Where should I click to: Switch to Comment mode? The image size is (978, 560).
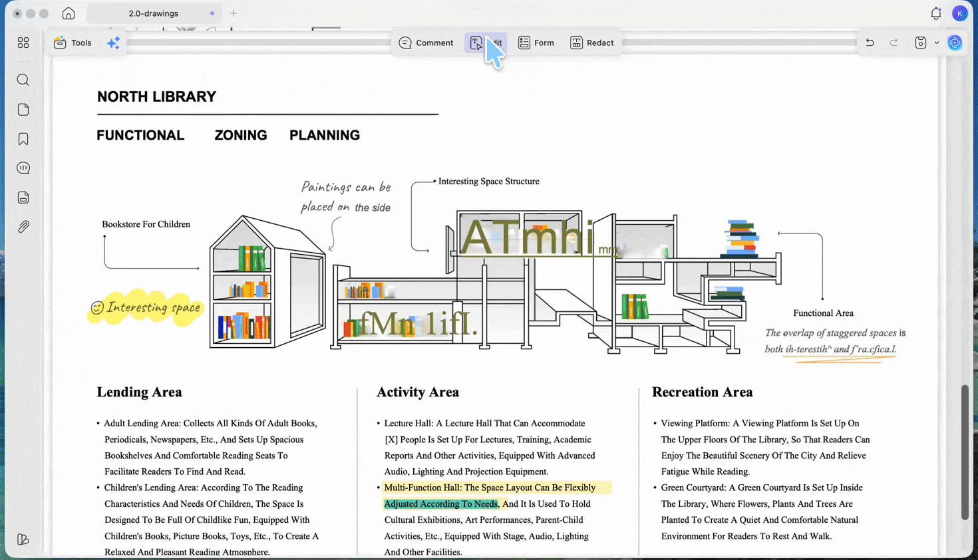pos(426,43)
